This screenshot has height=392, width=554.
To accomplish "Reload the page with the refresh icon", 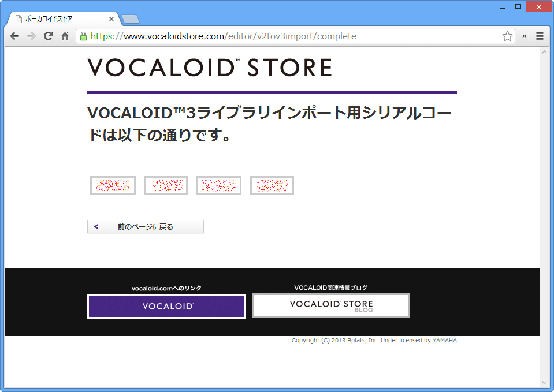I will (x=48, y=36).
